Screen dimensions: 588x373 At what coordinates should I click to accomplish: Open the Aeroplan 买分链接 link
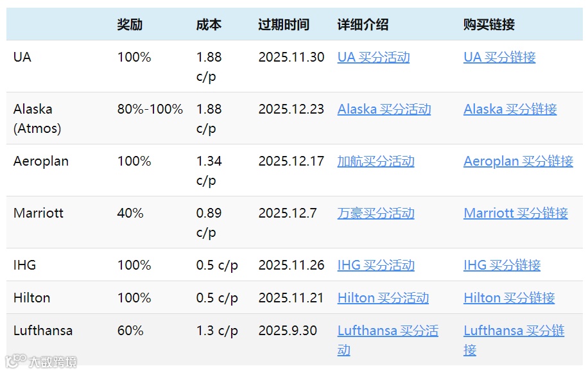(518, 162)
